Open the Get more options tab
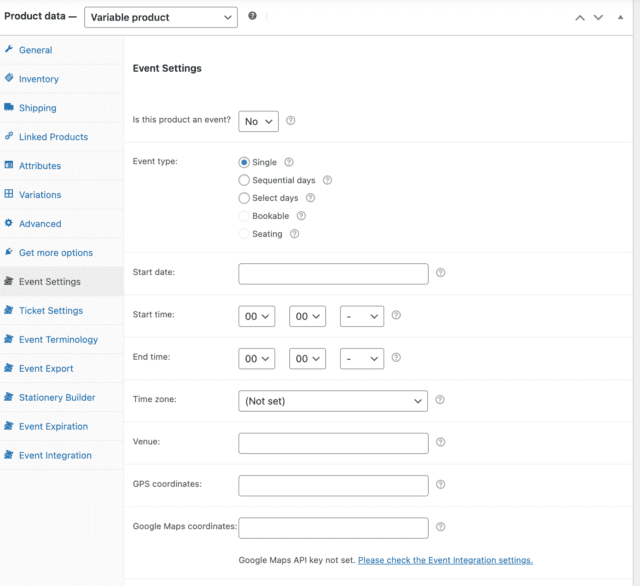Screen dimensions: 640x586 click(55, 253)
